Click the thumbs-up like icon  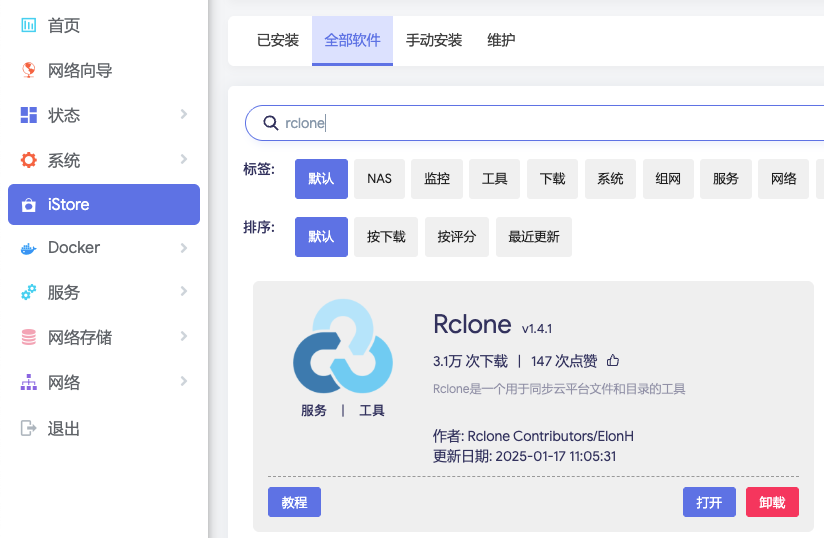(x=613, y=360)
